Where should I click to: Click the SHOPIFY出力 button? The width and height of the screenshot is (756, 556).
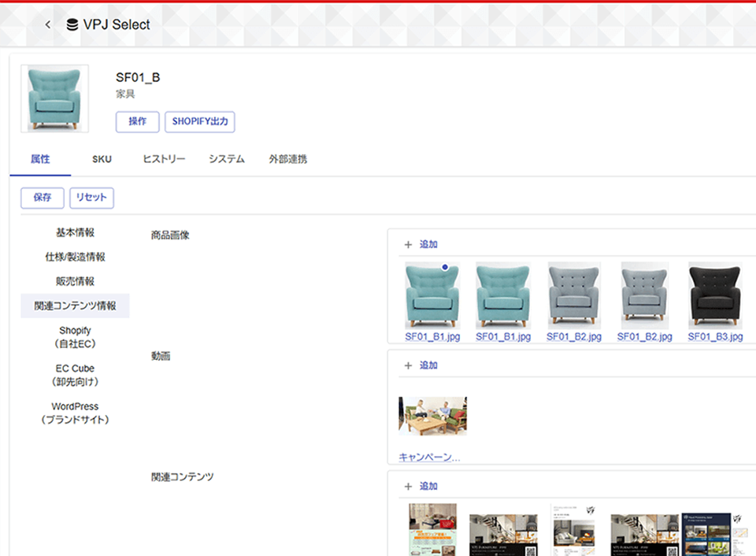(x=200, y=121)
